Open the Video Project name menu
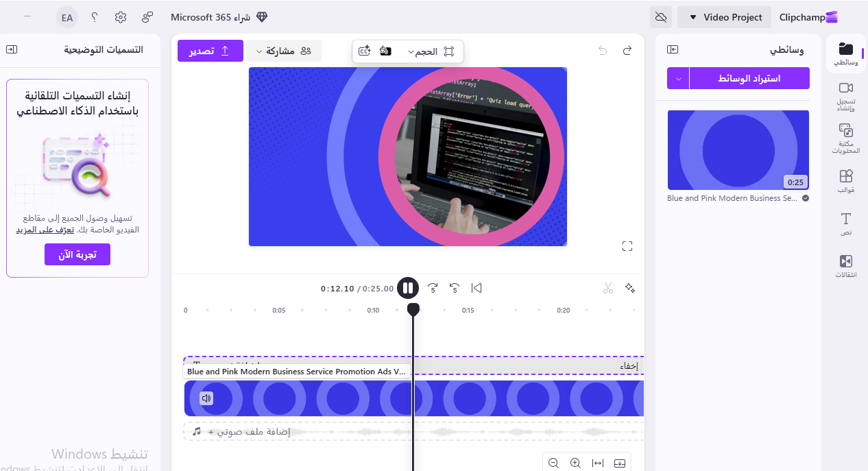The width and height of the screenshot is (868, 471). coord(724,16)
